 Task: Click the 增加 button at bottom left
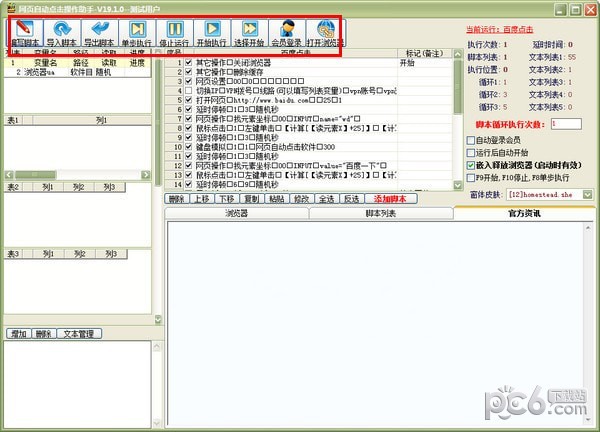tap(19, 334)
